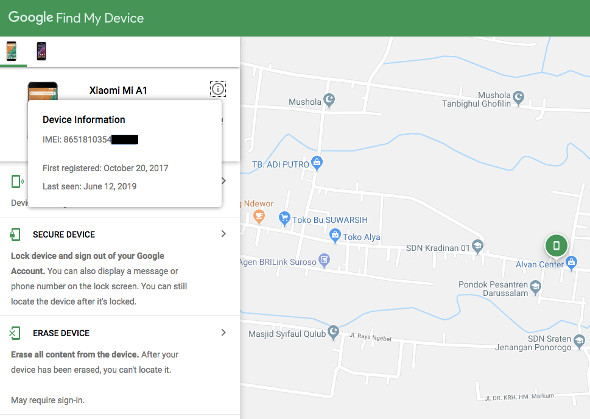Click the Toko Alya shop pin
The height and width of the screenshot is (419, 590).
(x=335, y=235)
